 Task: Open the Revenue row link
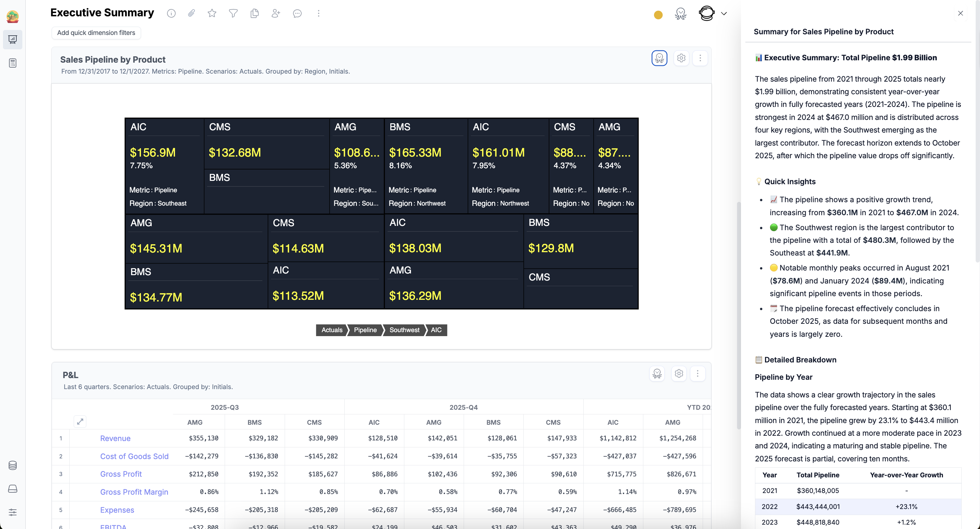(115, 438)
